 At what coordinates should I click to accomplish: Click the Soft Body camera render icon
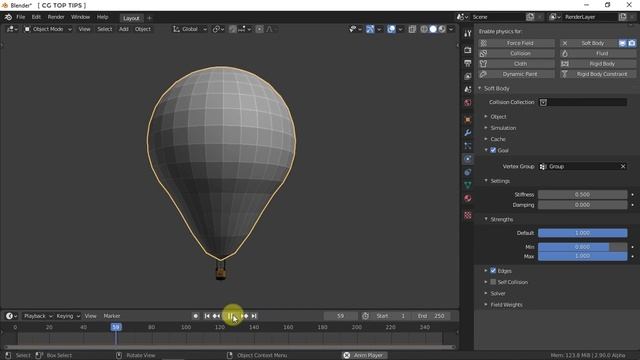[632, 43]
